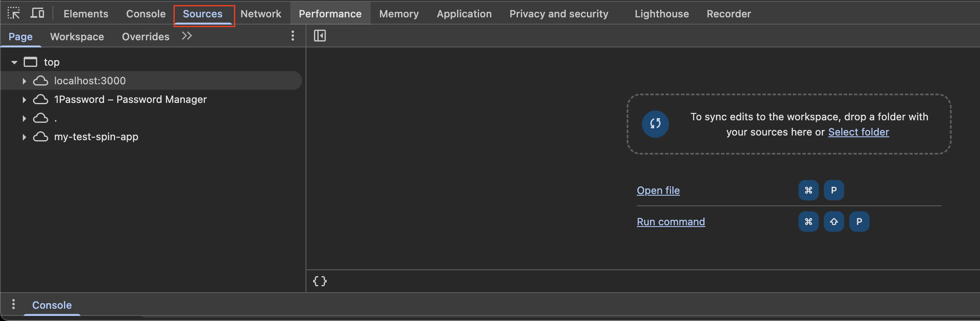Click the command key badge beside Run command

[808, 221]
